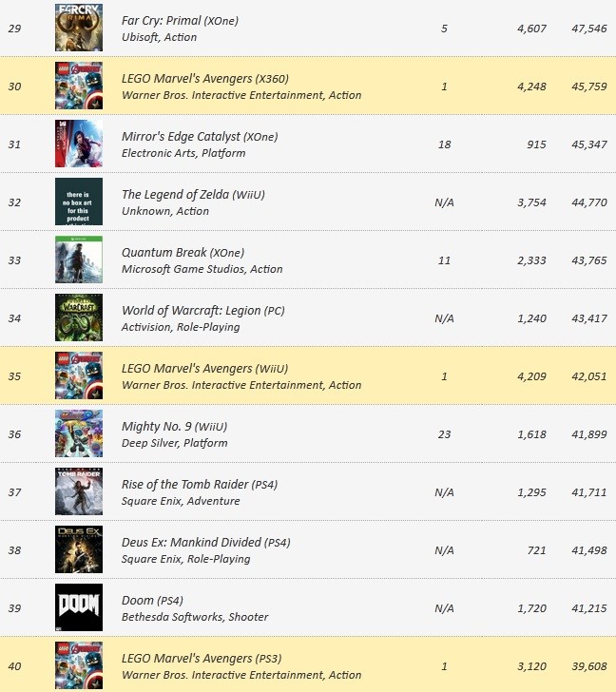Open the Doom box art thumbnail
This screenshot has width=616, height=692.
pos(79,607)
